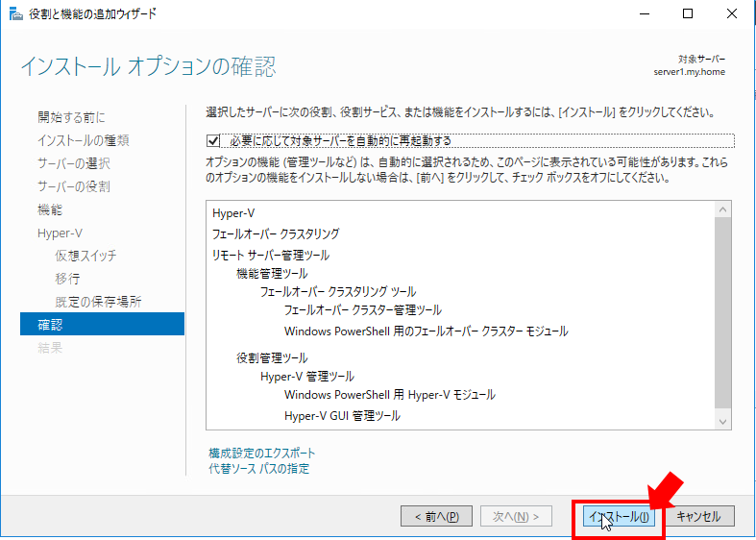Click 機能管理ツール list entry
Viewport: 756px width, 540px height.
(272, 274)
